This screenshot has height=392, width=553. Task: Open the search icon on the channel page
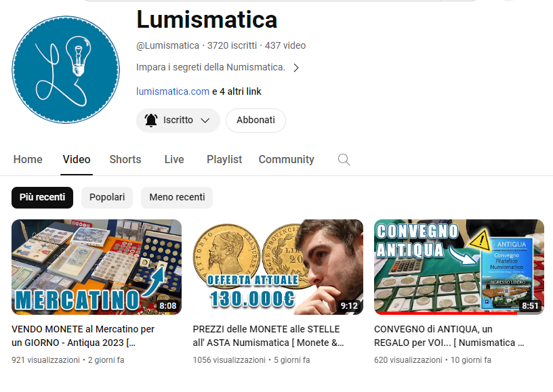coord(344,159)
